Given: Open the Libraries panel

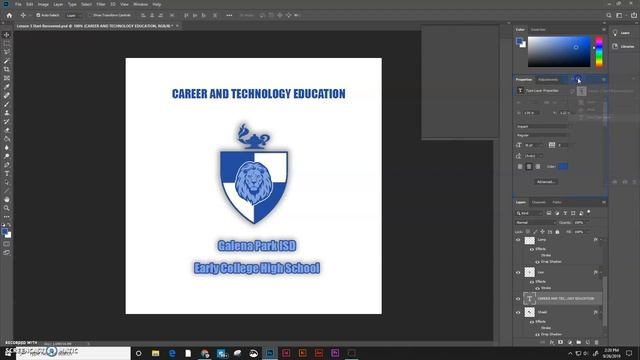Looking at the screenshot, I should pyautogui.click(x=623, y=47).
